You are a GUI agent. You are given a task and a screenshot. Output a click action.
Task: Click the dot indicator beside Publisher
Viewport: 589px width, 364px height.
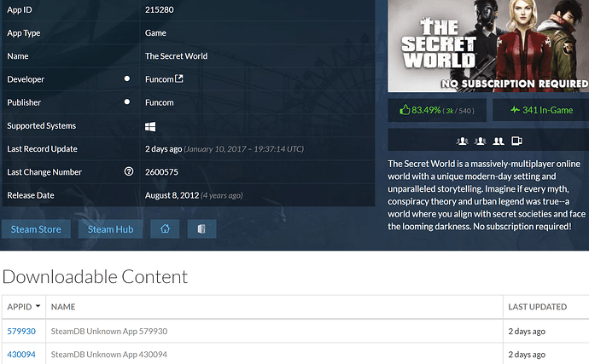coord(127,102)
